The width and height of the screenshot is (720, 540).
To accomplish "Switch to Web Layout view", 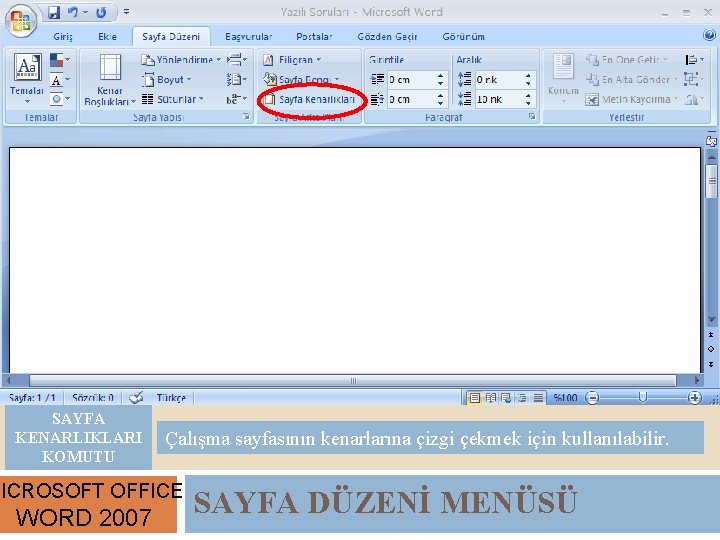I will (506, 398).
